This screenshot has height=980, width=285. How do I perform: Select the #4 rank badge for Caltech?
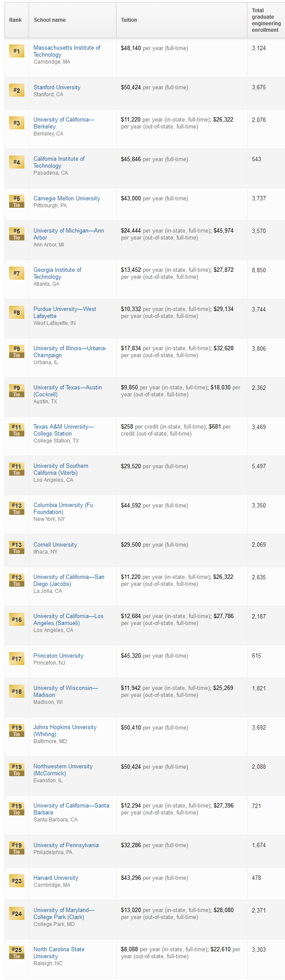(17, 162)
